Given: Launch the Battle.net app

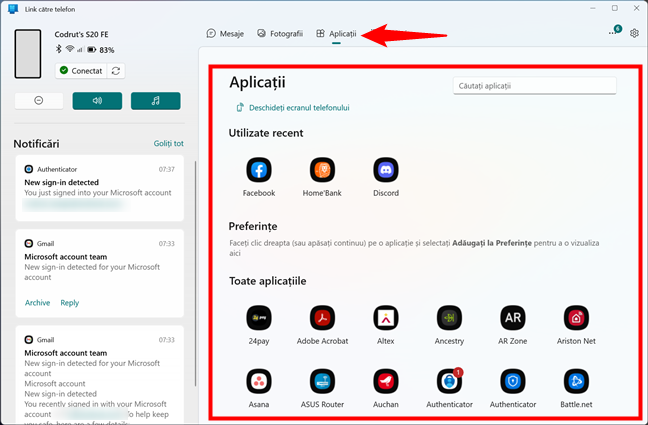Looking at the screenshot, I should pos(576,381).
